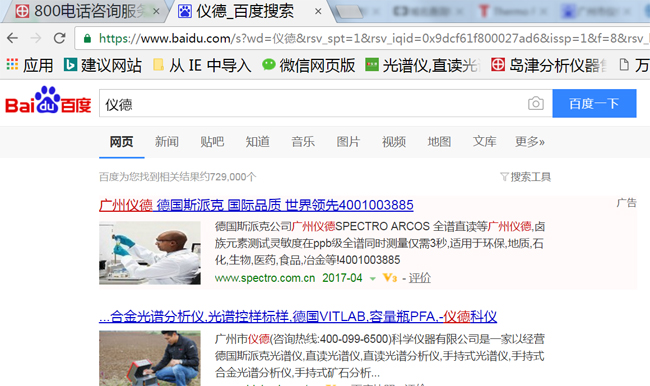Open the 建议网站 Bing bookmark
Screen dimensions: 650x386
(103, 65)
